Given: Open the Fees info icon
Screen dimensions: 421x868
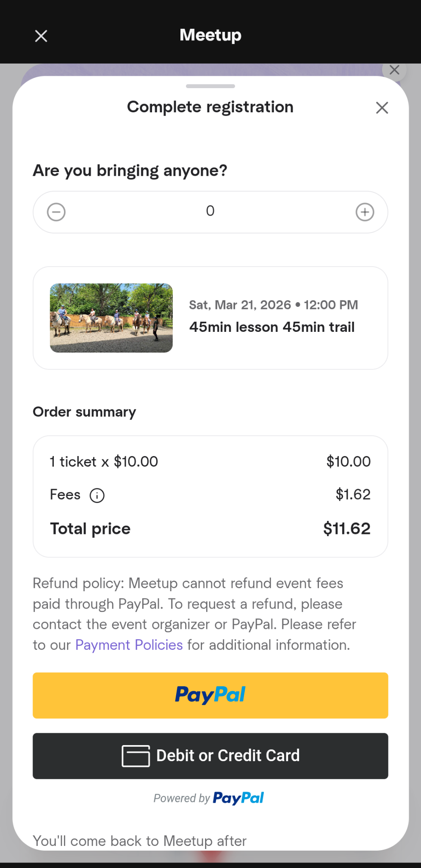Looking at the screenshot, I should [x=97, y=495].
